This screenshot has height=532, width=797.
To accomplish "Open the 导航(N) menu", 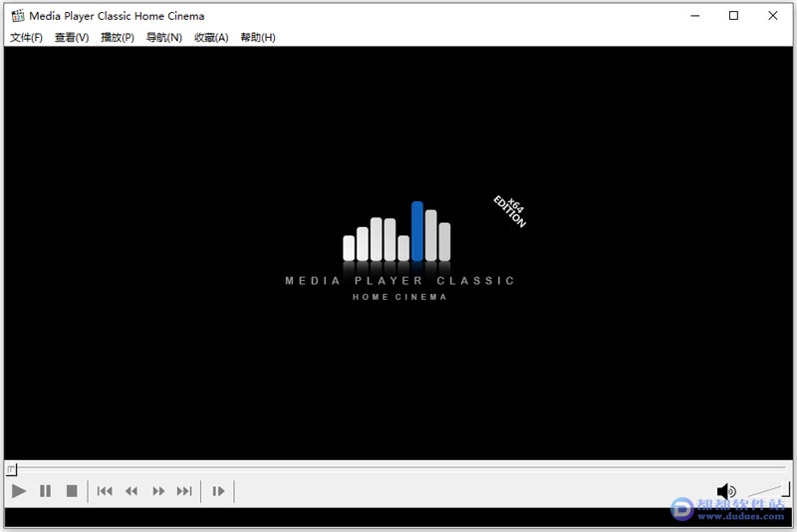I will pyautogui.click(x=164, y=37).
